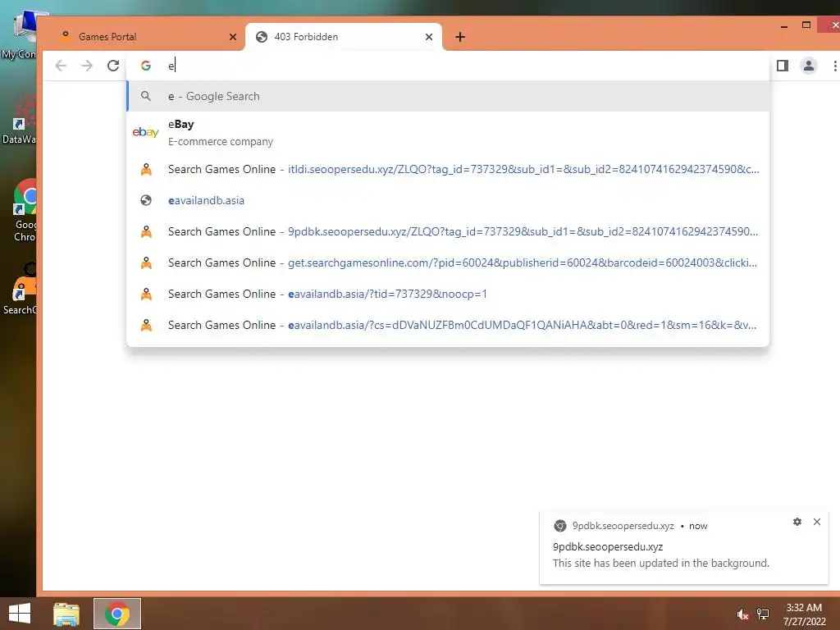Open the My Computer desktop icon

21,34
